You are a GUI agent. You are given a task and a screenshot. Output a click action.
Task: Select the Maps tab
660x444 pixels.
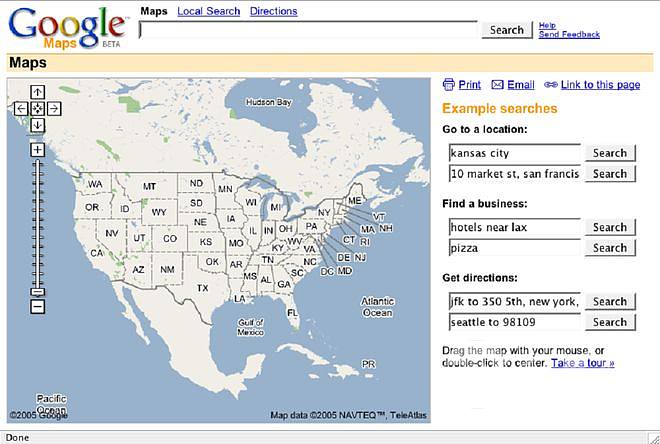154,11
